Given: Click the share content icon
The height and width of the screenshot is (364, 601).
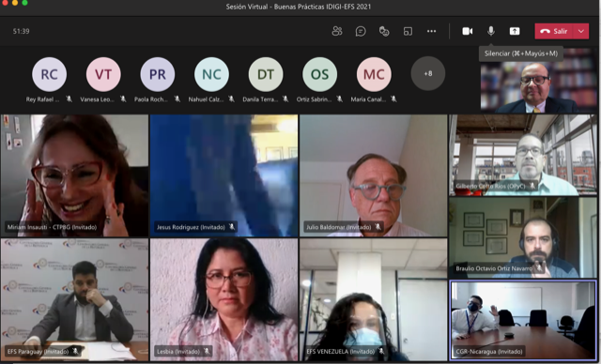Looking at the screenshot, I should click(515, 31).
